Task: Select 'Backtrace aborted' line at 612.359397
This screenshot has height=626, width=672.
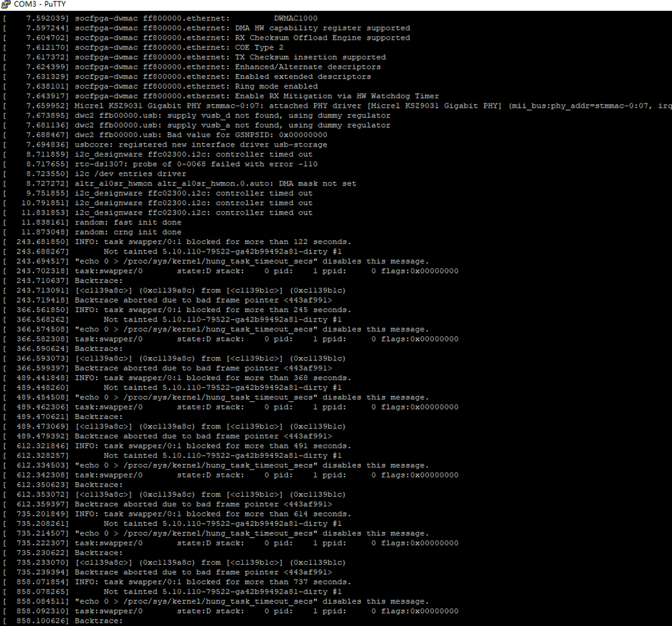Action: tap(167, 504)
